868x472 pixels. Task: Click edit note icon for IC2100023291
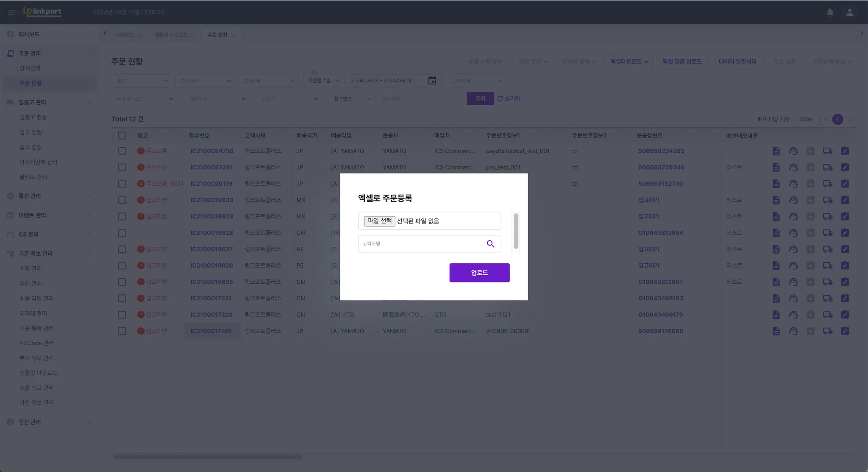845,167
